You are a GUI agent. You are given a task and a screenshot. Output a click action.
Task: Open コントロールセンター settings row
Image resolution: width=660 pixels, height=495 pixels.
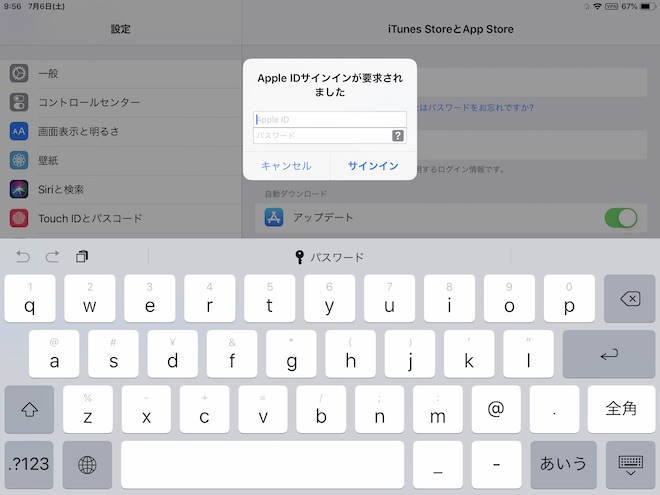121,102
